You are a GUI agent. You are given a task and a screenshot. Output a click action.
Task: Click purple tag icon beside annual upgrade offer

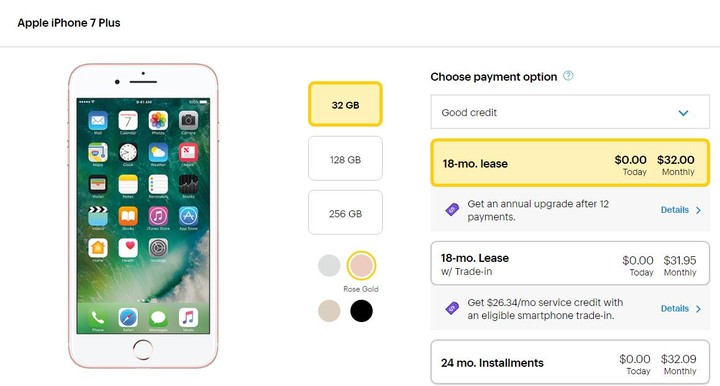point(452,210)
